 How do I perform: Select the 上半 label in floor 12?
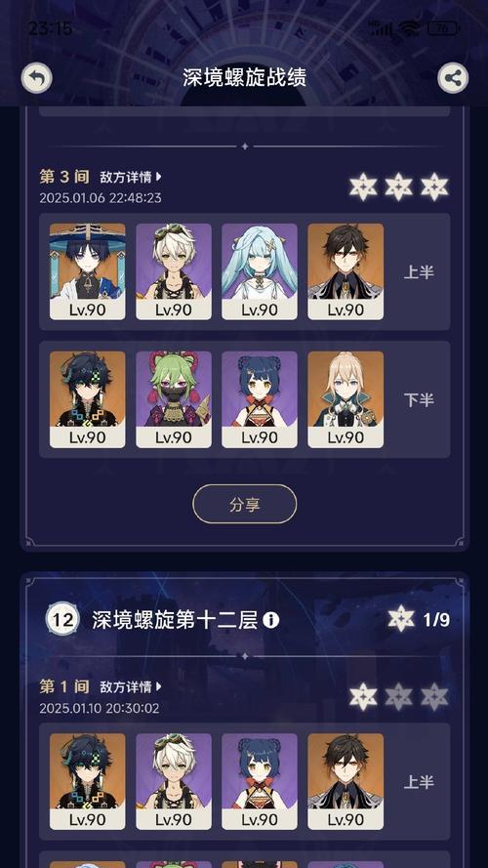(419, 782)
